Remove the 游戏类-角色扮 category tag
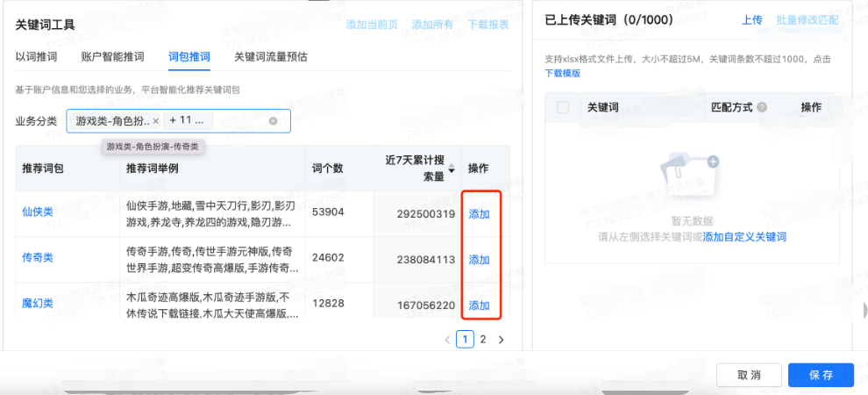 (x=155, y=121)
